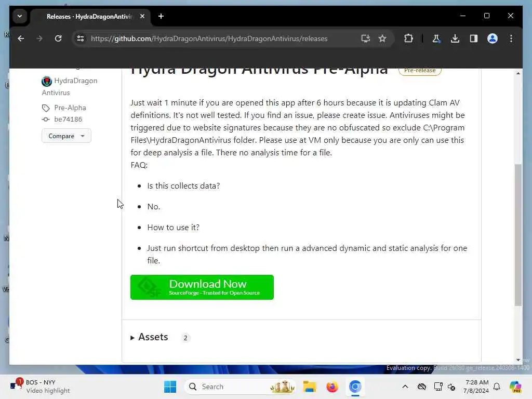Click the scrollbar down arrow
Image resolution: width=532 pixels, height=399 pixels.
(518, 360)
